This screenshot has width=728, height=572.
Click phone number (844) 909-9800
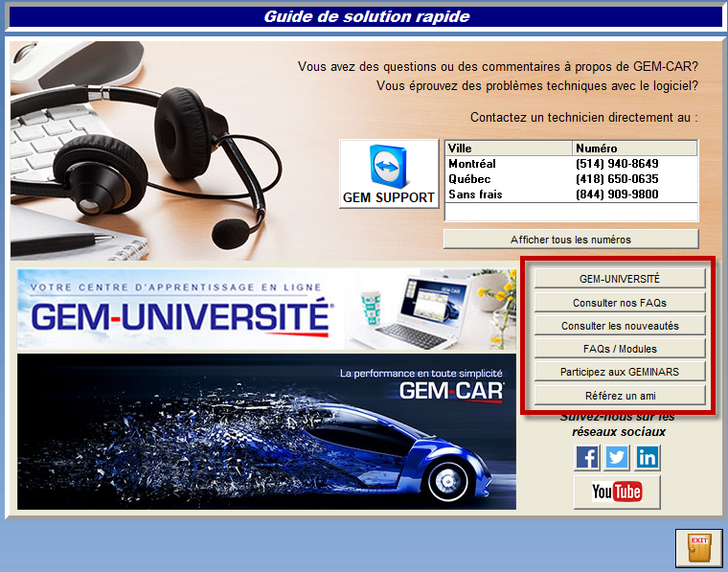pos(617,194)
